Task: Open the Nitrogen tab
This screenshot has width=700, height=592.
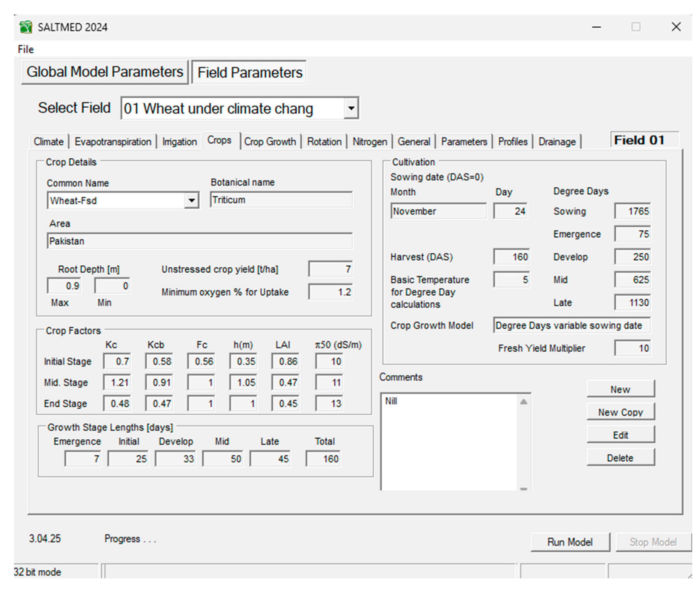Action: point(370,142)
